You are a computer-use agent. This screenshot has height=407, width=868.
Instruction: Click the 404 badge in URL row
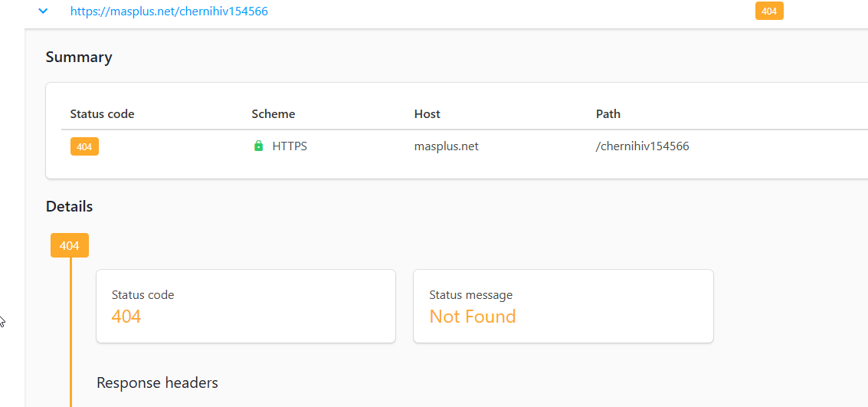click(769, 11)
